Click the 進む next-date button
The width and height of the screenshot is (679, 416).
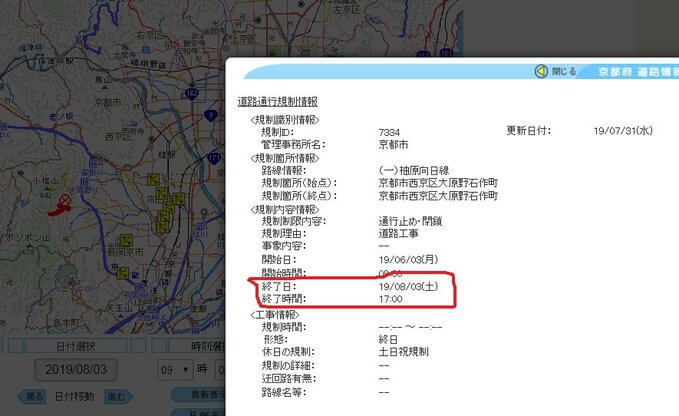[117, 397]
